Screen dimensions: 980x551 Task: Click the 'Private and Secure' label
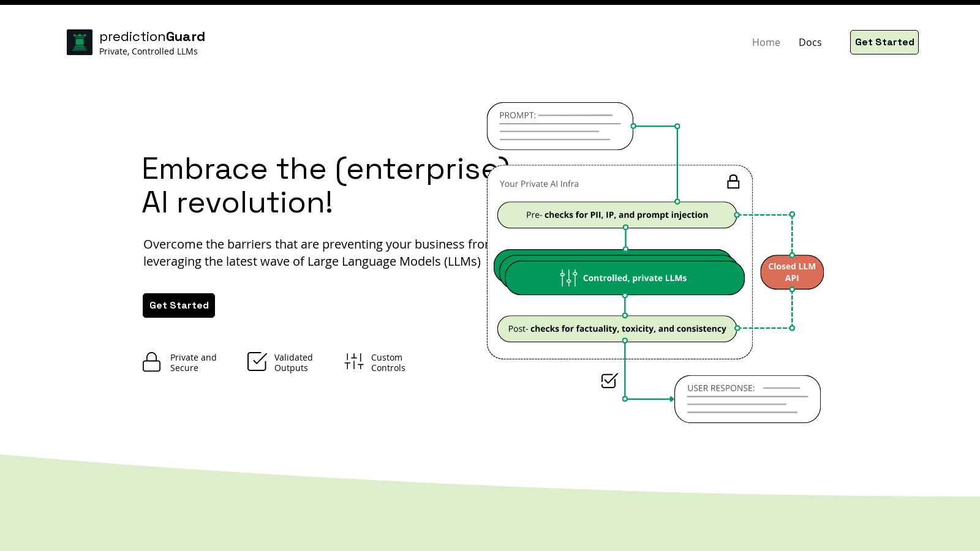194,362
